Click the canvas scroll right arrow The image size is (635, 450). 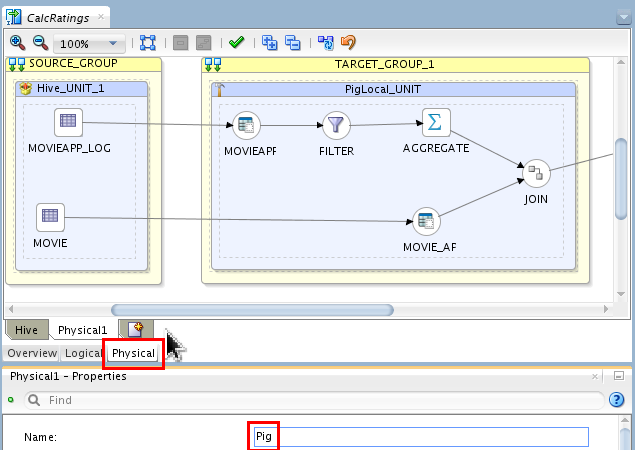click(x=606, y=309)
